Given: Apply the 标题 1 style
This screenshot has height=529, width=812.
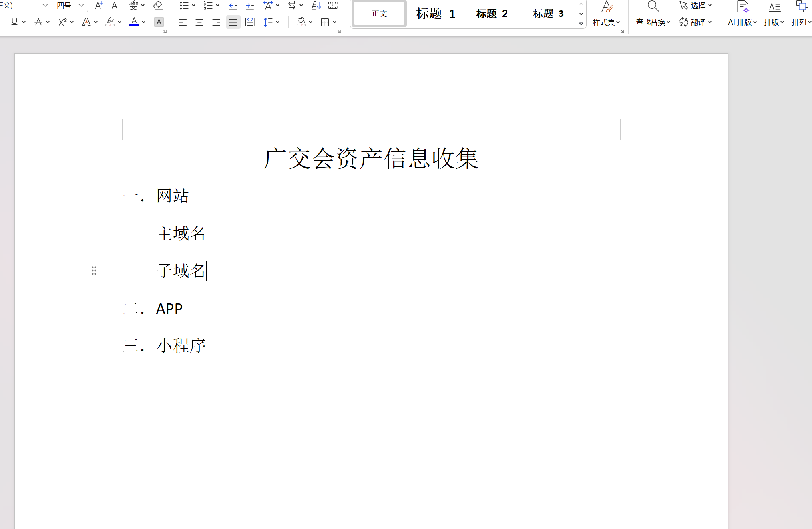Looking at the screenshot, I should [x=436, y=14].
